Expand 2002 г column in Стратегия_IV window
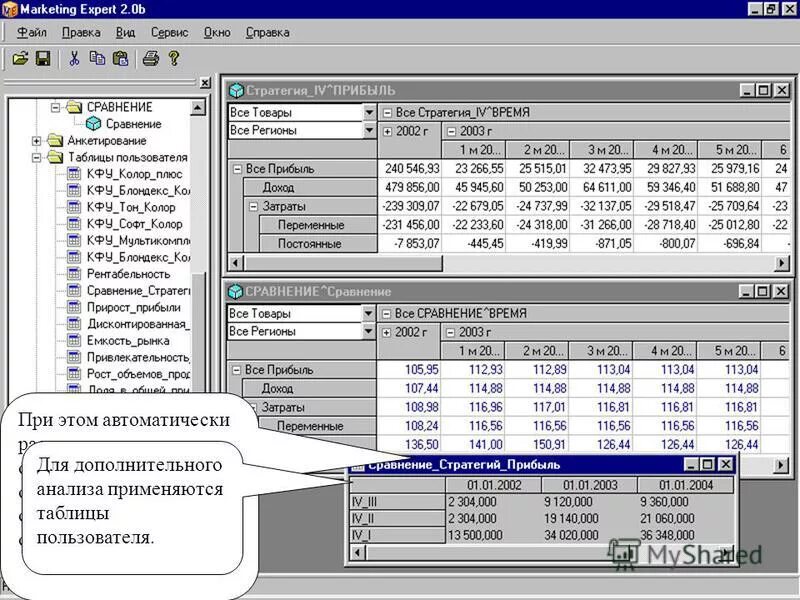The image size is (800, 600). (x=387, y=132)
